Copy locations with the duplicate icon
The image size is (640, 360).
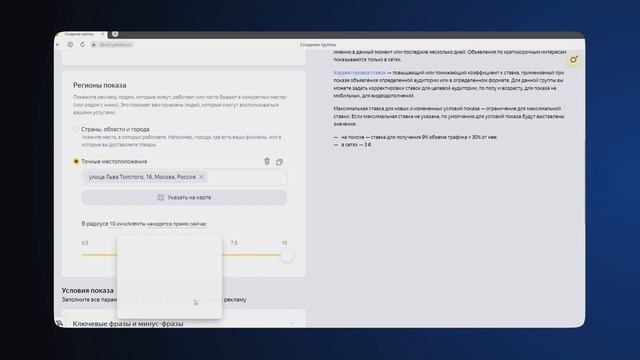click(x=279, y=162)
